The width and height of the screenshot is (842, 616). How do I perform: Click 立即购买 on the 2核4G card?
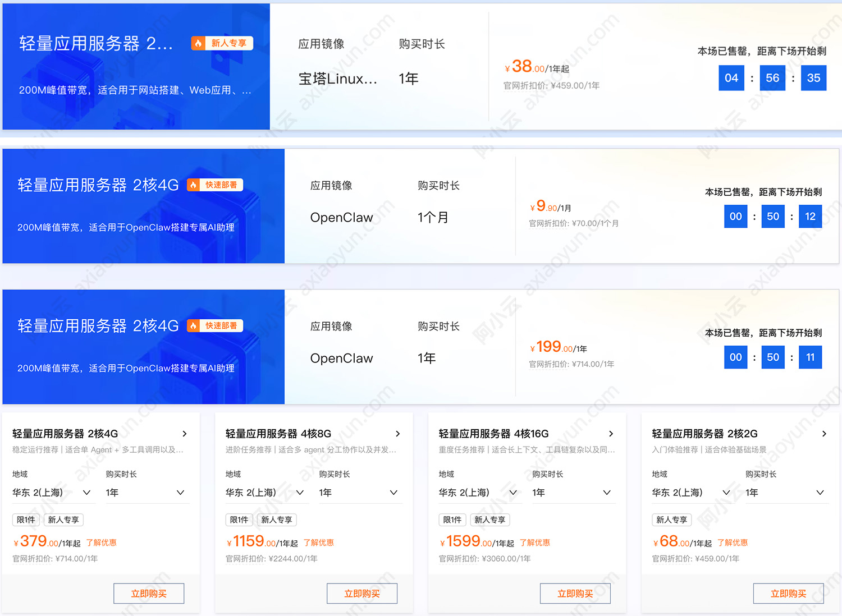click(x=149, y=593)
